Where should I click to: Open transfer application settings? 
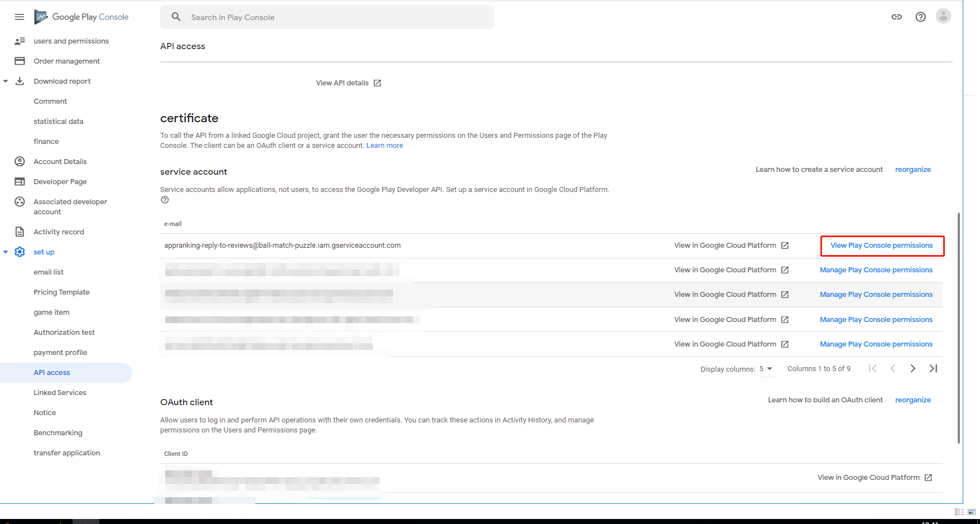pyautogui.click(x=66, y=453)
